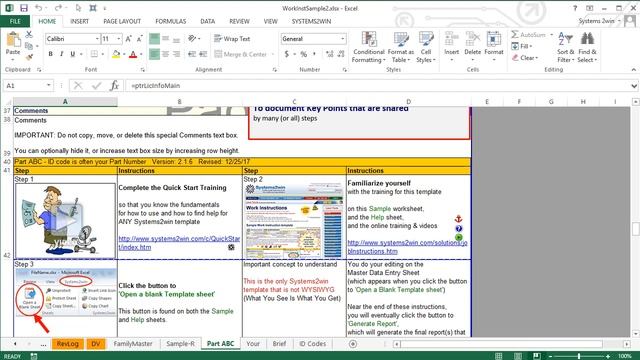The width and height of the screenshot is (640, 360).
Task: Expand the formula bar
Action: click(x=634, y=86)
